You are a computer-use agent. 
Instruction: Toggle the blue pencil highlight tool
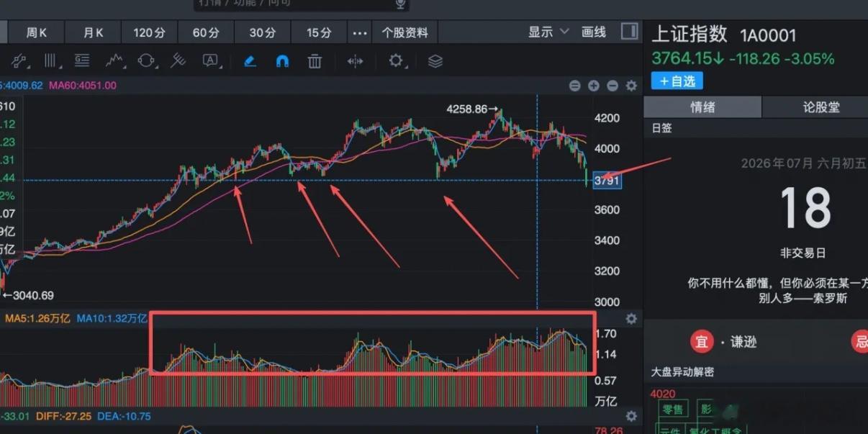click(x=250, y=61)
